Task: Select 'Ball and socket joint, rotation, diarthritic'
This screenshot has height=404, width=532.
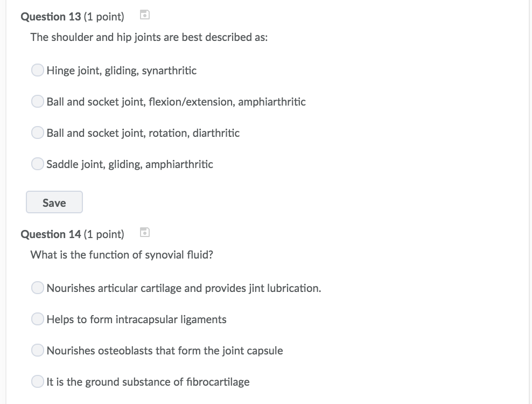Action: (37, 133)
